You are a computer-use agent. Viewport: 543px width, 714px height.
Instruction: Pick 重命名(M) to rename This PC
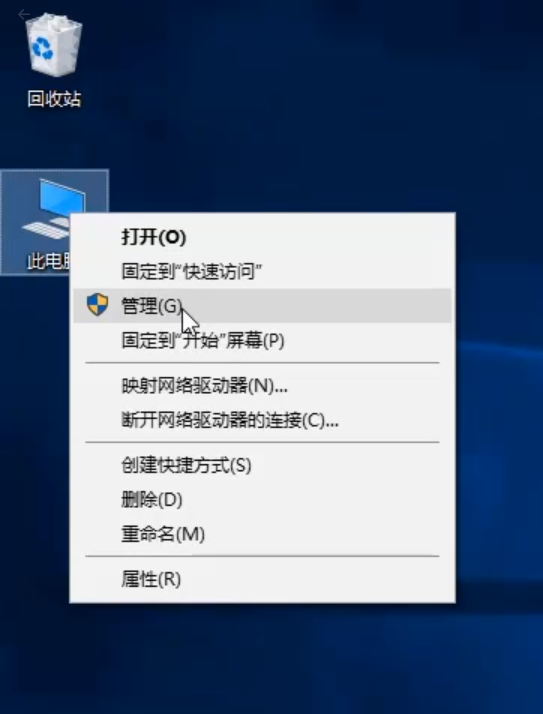262,534
